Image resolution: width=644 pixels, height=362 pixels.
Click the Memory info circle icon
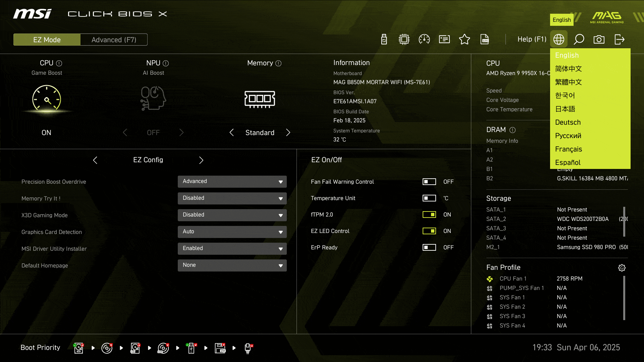point(278,63)
